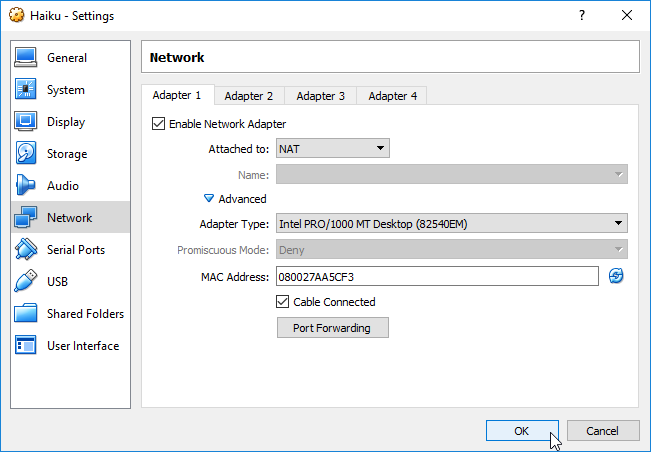Uncheck Enable Network Adapter
Viewport: 651px width, 452px height.
tap(158, 124)
